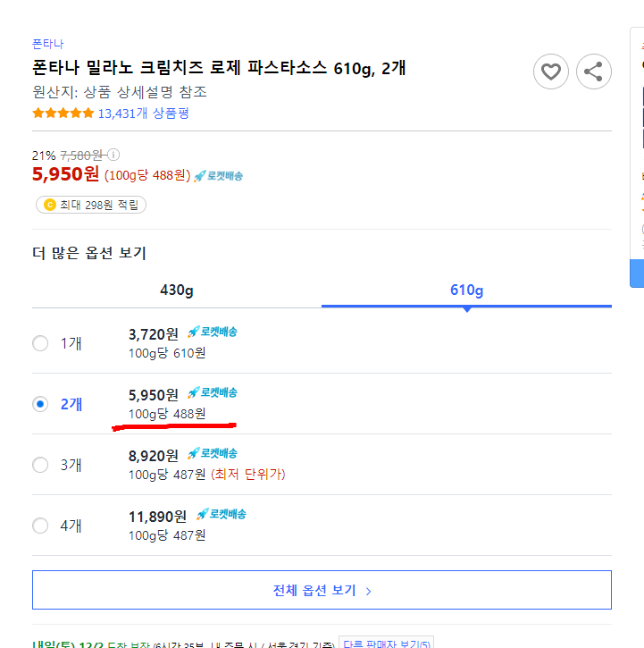The height and width of the screenshot is (648, 644).
Task: Open 전체 옵션 보기 button
Action: click(x=322, y=590)
